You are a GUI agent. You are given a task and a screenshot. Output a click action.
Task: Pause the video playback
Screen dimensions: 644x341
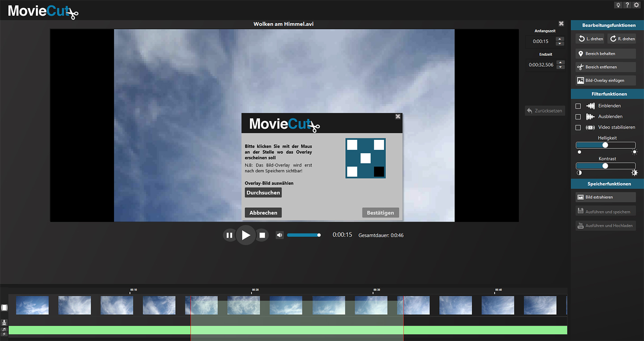[x=229, y=235]
